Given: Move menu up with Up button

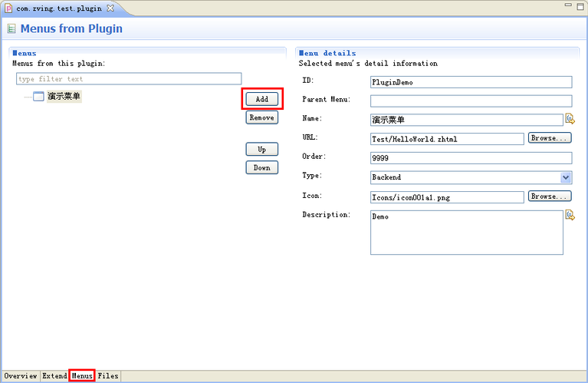Looking at the screenshot, I should tap(261, 149).
